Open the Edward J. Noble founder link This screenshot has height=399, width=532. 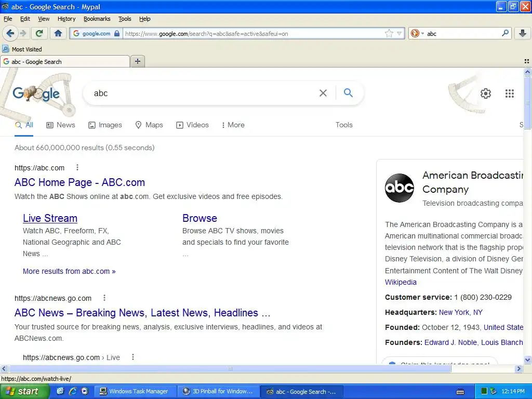(x=450, y=342)
